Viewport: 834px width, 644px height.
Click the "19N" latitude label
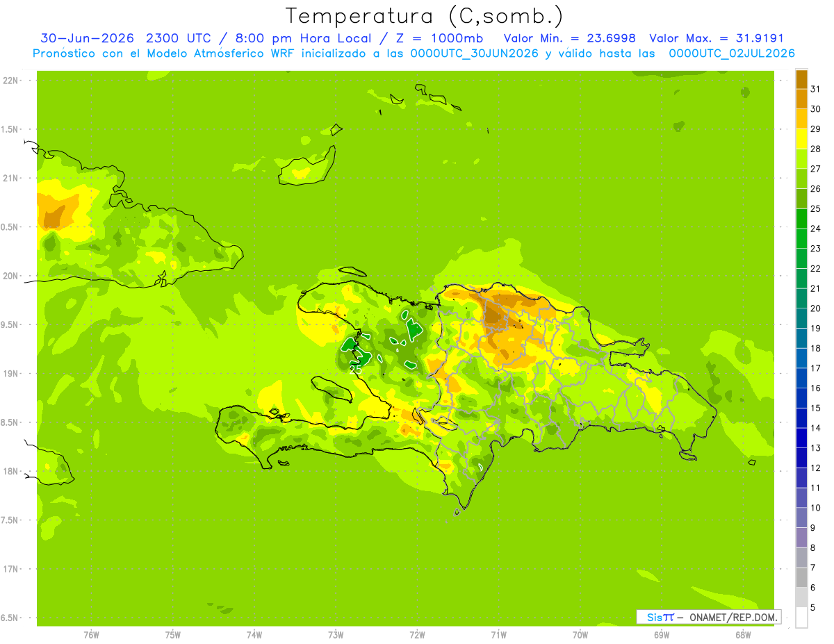(10, 374)
